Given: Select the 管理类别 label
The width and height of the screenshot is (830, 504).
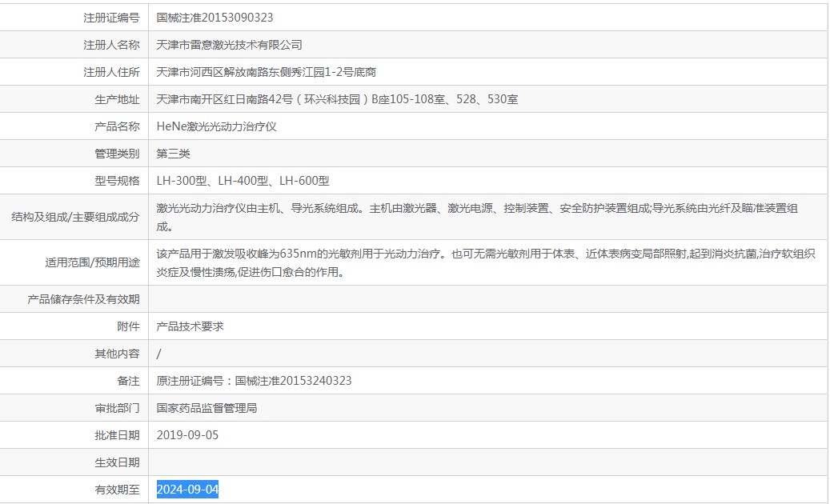Looking at the screenshot, I should 117,154.
